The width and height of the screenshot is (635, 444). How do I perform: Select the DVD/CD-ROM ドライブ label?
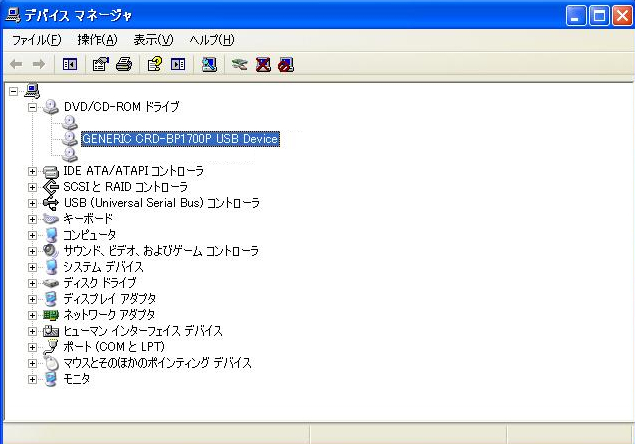(x=121, y=107)
